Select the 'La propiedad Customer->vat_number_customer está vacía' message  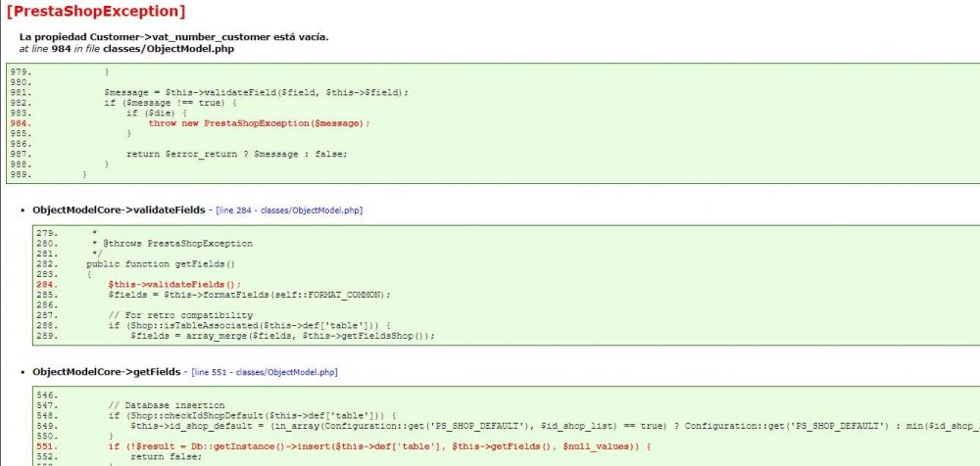click(173, 37)
